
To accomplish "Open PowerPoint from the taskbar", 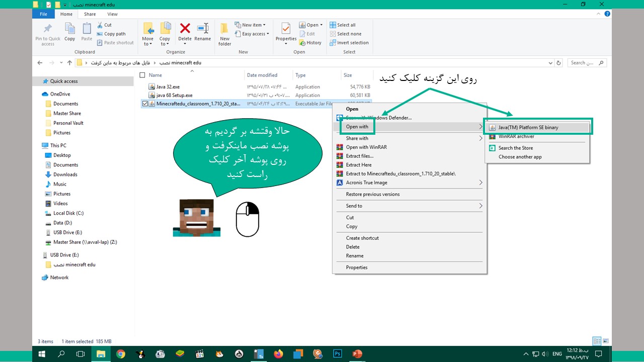I will tap(357, 354).
